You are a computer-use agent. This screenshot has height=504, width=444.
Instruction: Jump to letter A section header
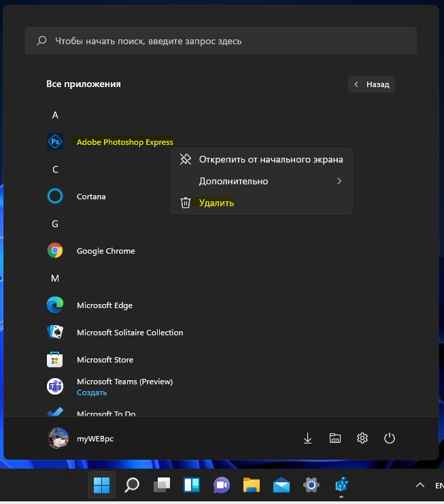click(x=55, y=115)
